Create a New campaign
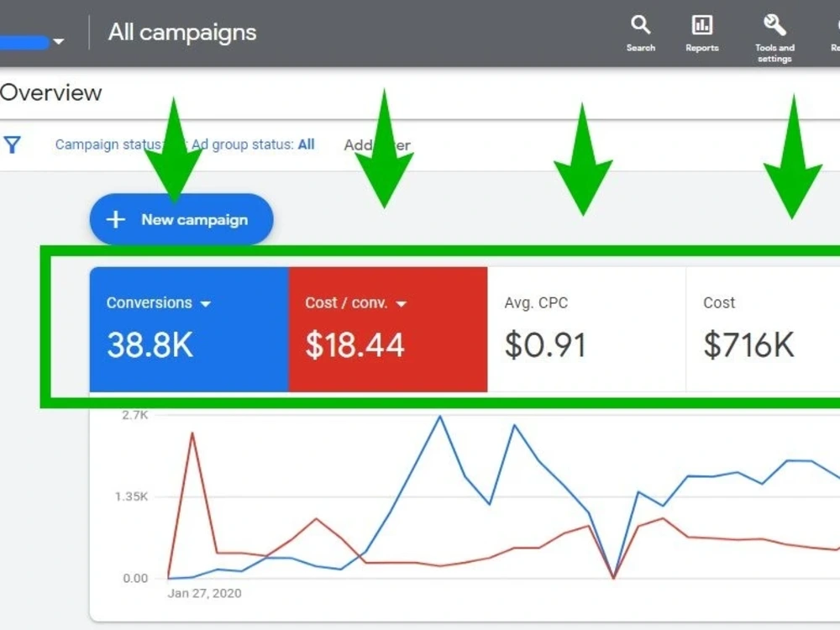This screenshot has height=630, width=840. tap(181, 219)
